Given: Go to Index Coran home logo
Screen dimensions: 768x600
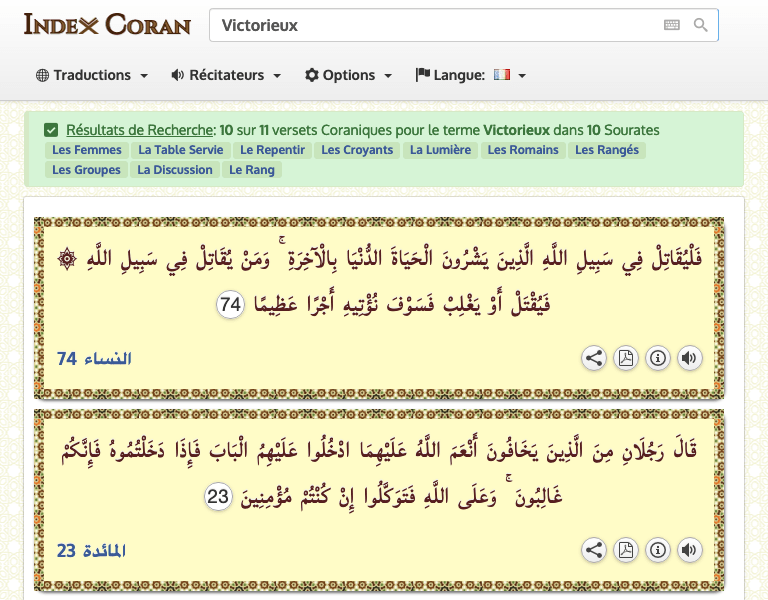Looking at the screenshot, I should (107, 24).
